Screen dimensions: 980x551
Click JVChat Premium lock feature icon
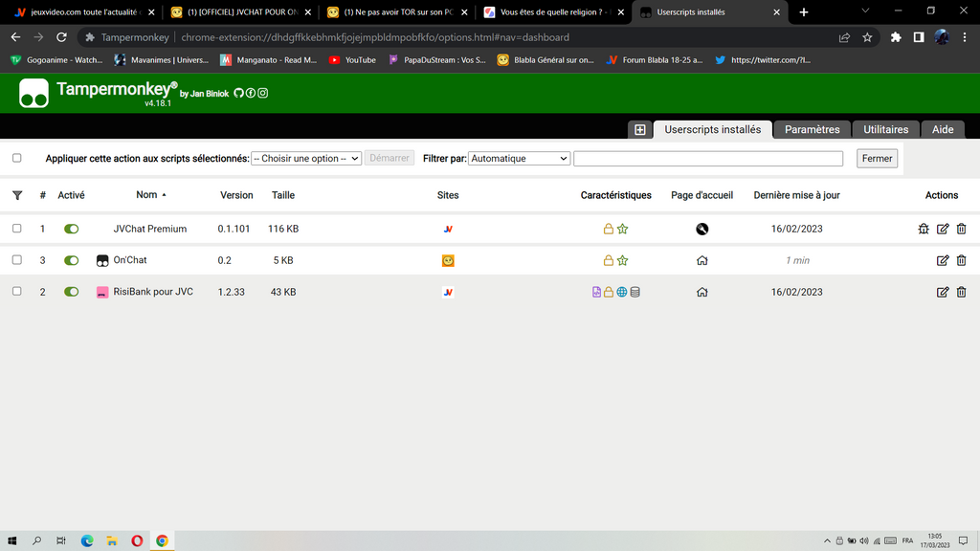[x=608, y=229]
